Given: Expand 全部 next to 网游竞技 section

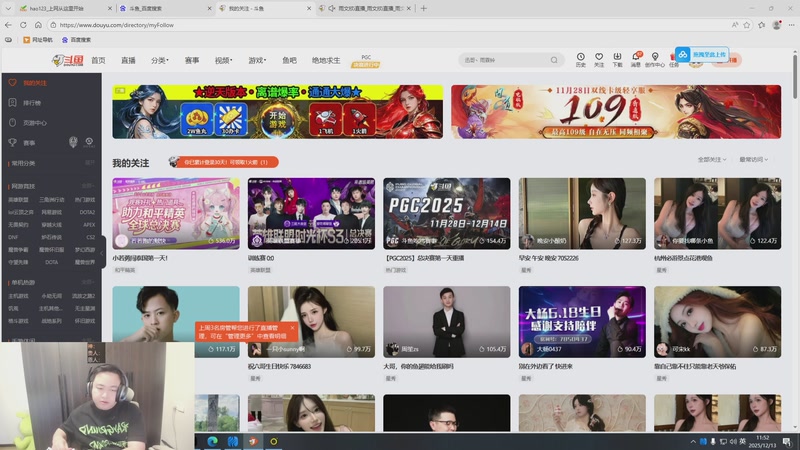Looking at the screenshot, I should 88,186.
